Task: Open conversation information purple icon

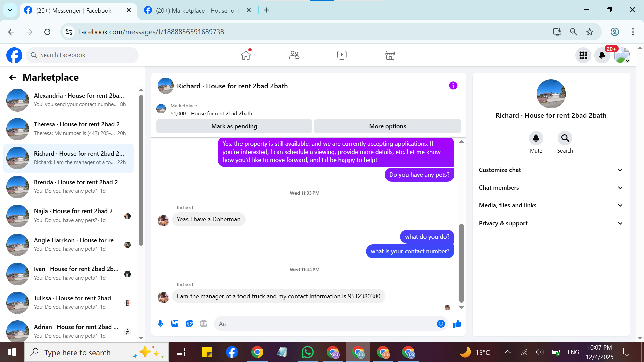Action: (453, 86)
